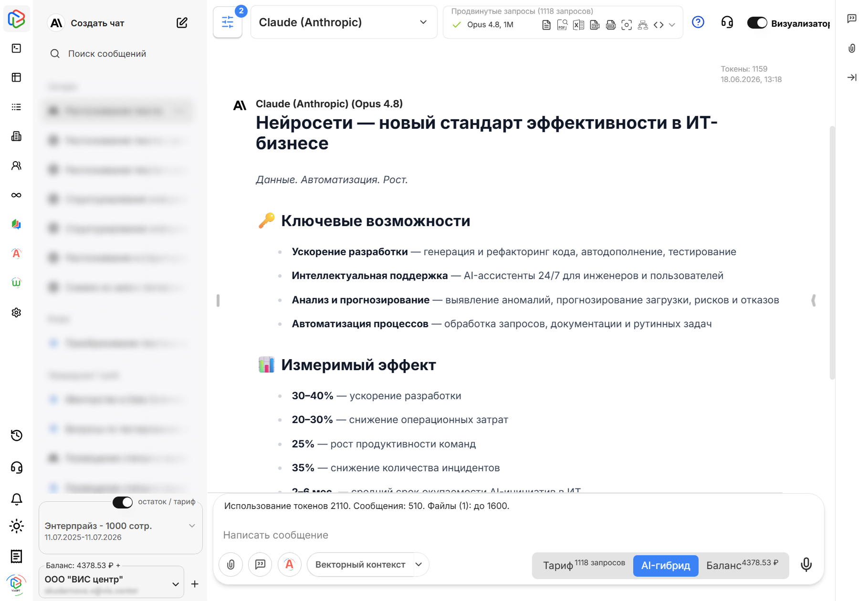Click the Excel file icon in model bar
868x601 pixels.
tap(578, 25)
